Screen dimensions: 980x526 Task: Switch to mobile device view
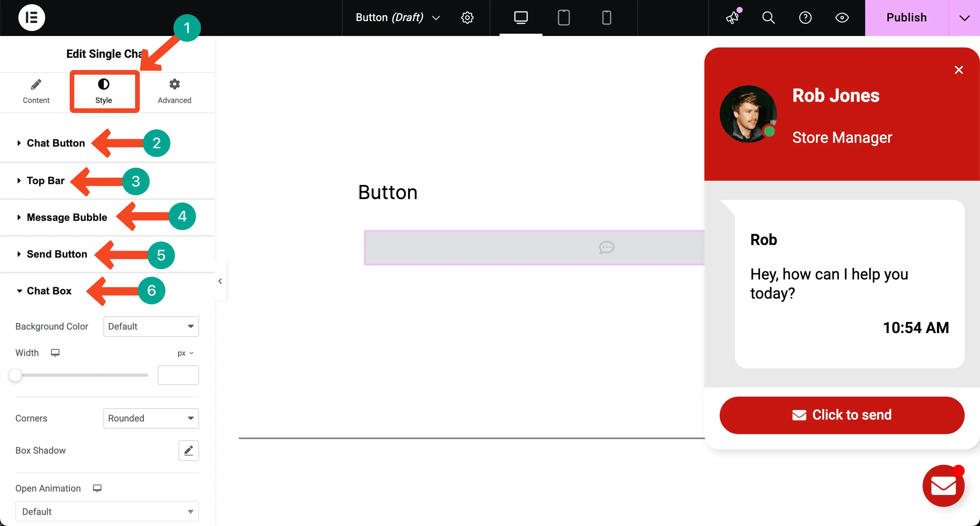pyautogui.click(x=606, y=18)
